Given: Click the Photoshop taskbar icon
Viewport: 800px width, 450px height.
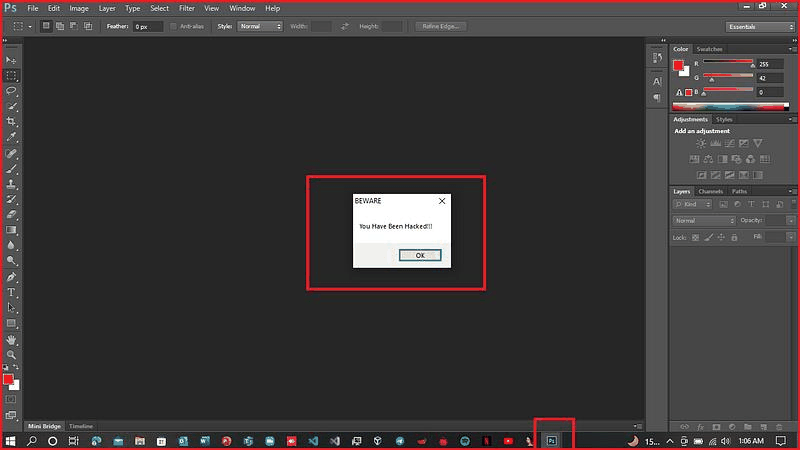Looking at the screenshot, I should click(x=552, y=441).
